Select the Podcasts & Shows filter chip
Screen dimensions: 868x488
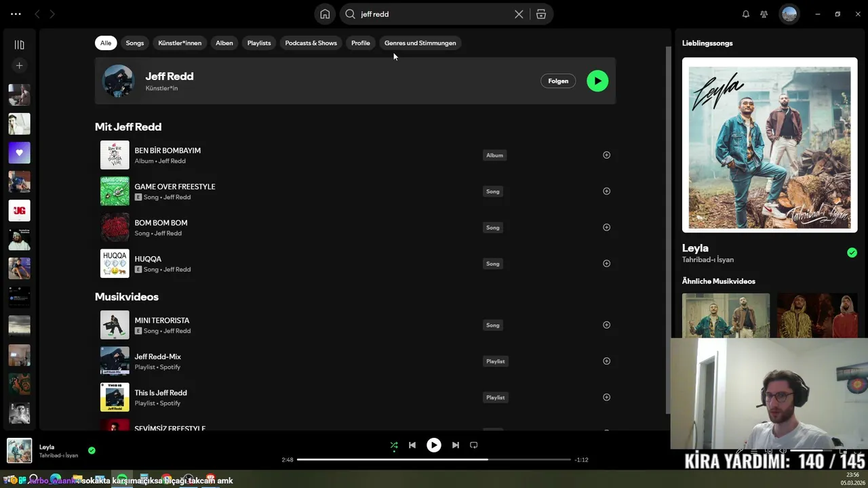click(311, 43)
